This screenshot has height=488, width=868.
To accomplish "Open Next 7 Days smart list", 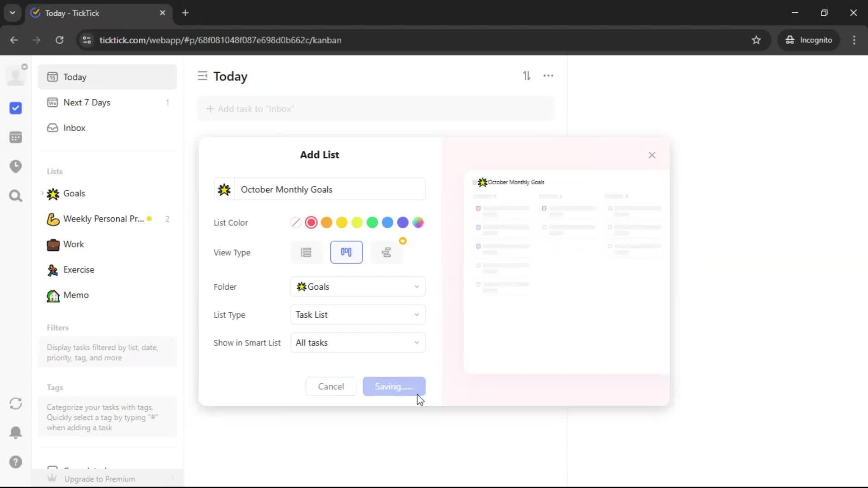I will click(87, 103).
